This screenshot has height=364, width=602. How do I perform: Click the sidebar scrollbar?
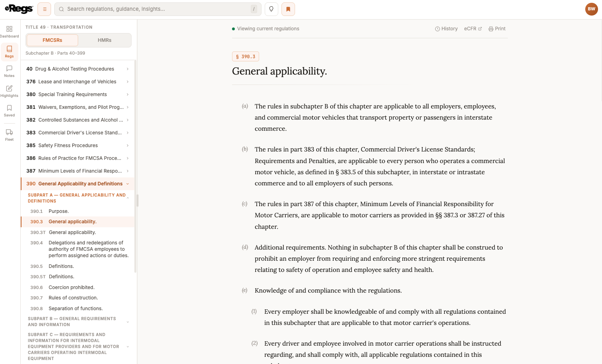tap(136, 166)
